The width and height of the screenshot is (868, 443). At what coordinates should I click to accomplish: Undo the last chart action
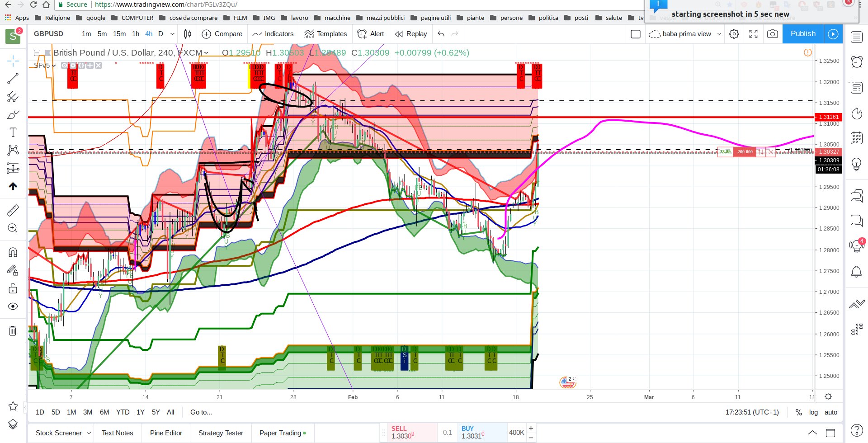(441, 34)
